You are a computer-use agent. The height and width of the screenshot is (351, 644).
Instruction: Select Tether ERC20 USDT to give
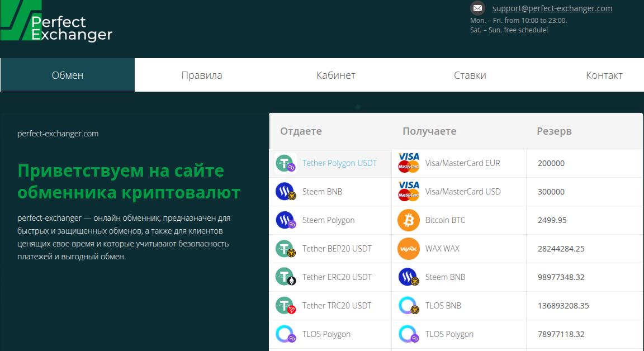pos(337,277)
